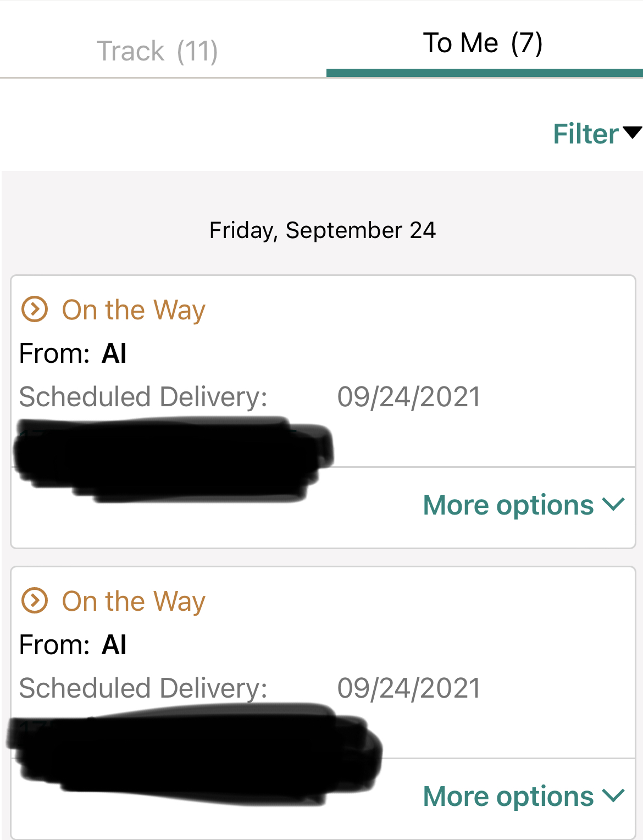Expand the first package's More options chevron
The image size is (643, 840).
(613, 504)
